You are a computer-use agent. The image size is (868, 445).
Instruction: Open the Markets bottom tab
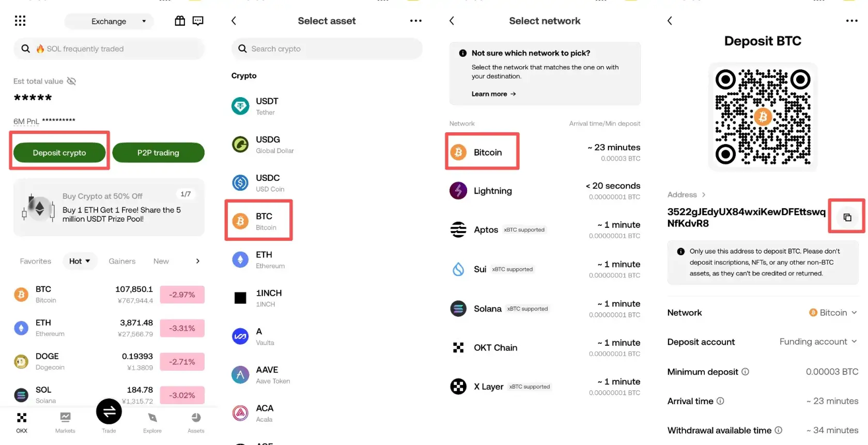pyautogui.click(x=65, y=422)
